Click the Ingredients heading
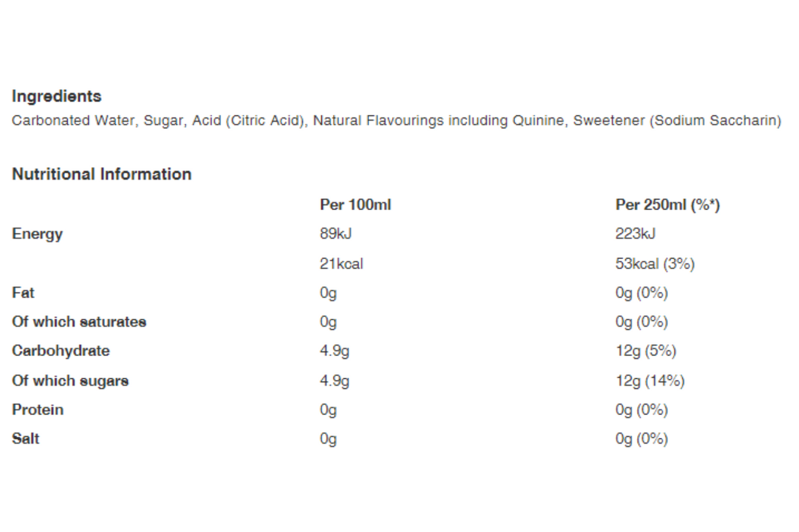The width and height of the screenshot is (799, 532). pos(57,97)
